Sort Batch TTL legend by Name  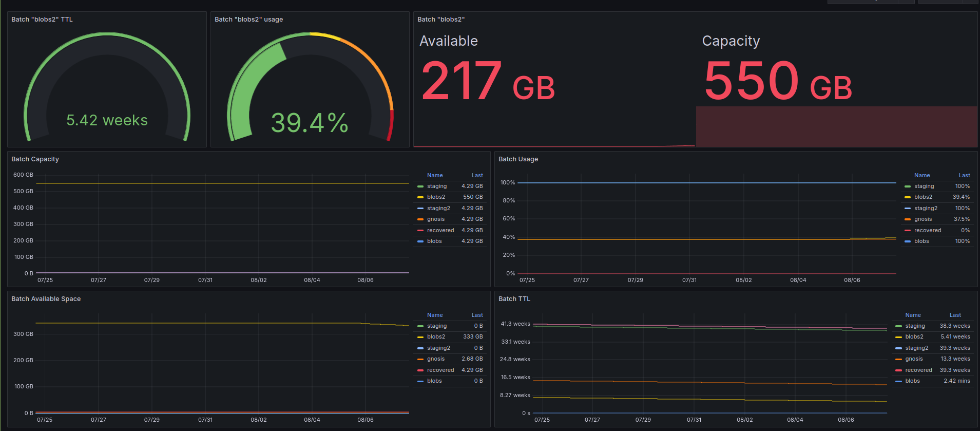(x=913, y=315)
